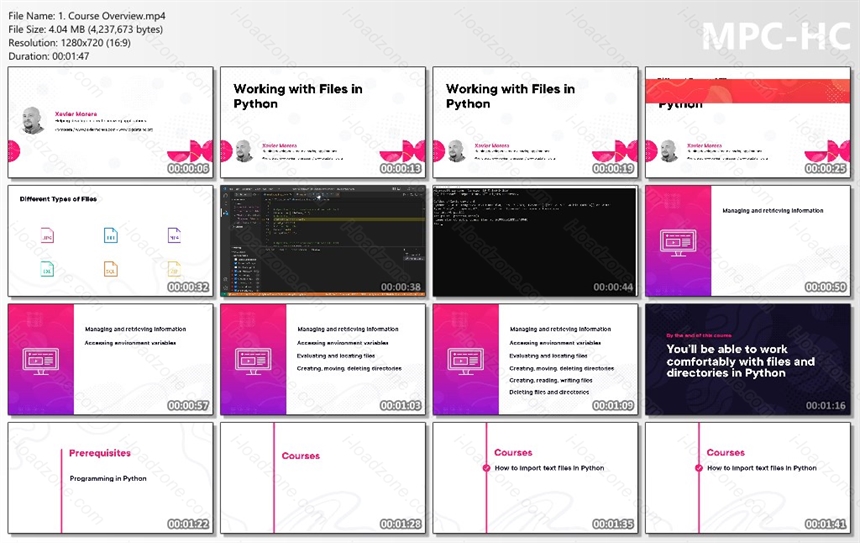This screenshot has height=543, width=860.
Task: Click the Resolution 1280x720 line
Action: [69, 43]
